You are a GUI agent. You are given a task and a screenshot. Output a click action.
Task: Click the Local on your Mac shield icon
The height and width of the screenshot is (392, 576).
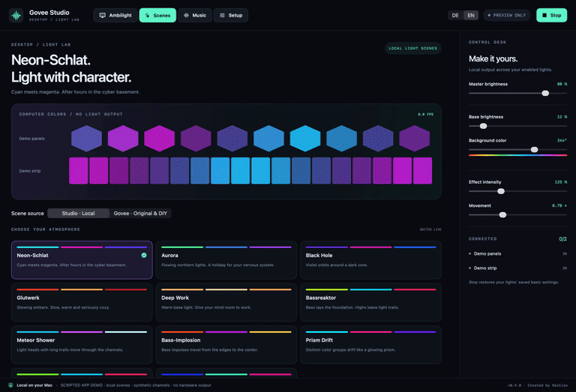10,385
